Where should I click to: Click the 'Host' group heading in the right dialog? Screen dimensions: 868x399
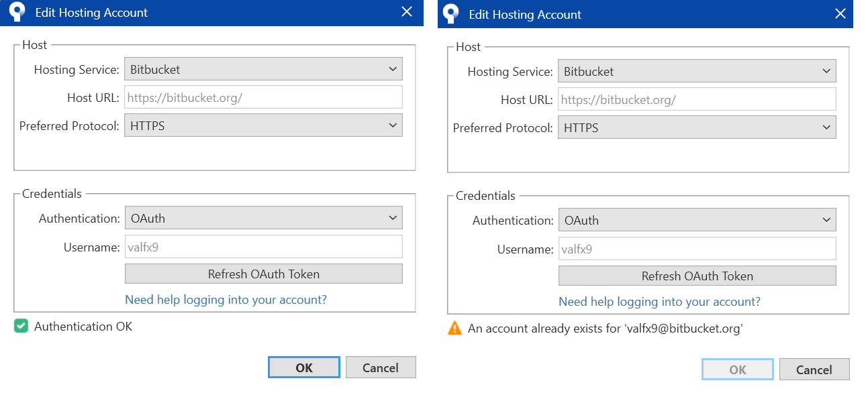coord(468,47)
